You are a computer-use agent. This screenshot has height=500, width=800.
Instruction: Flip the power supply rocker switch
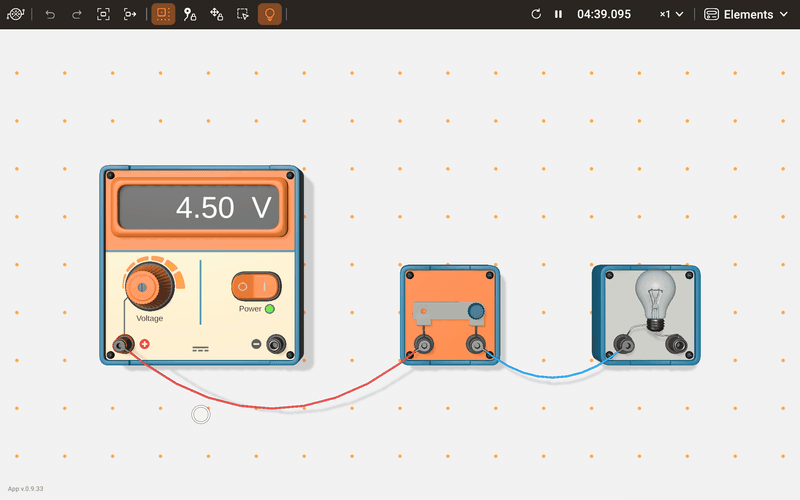click(256, 286)
